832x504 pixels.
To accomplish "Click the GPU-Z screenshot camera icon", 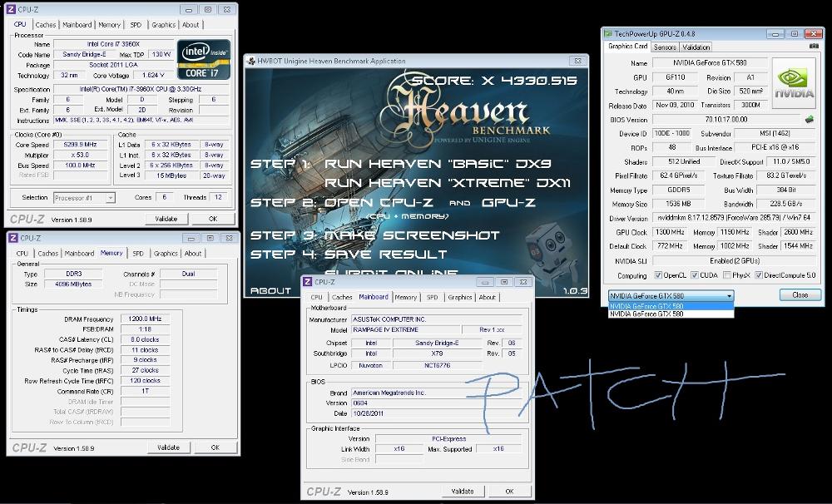I will pos(814,46).
